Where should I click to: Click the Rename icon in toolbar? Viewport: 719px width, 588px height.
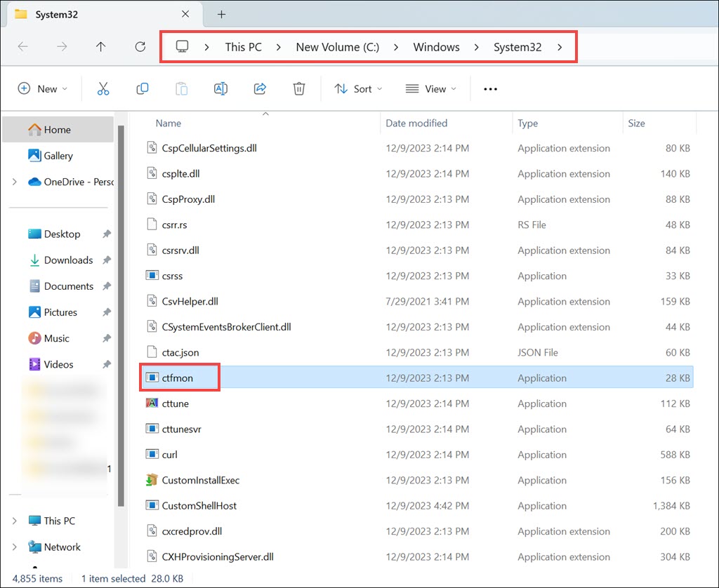click(220, 88)
